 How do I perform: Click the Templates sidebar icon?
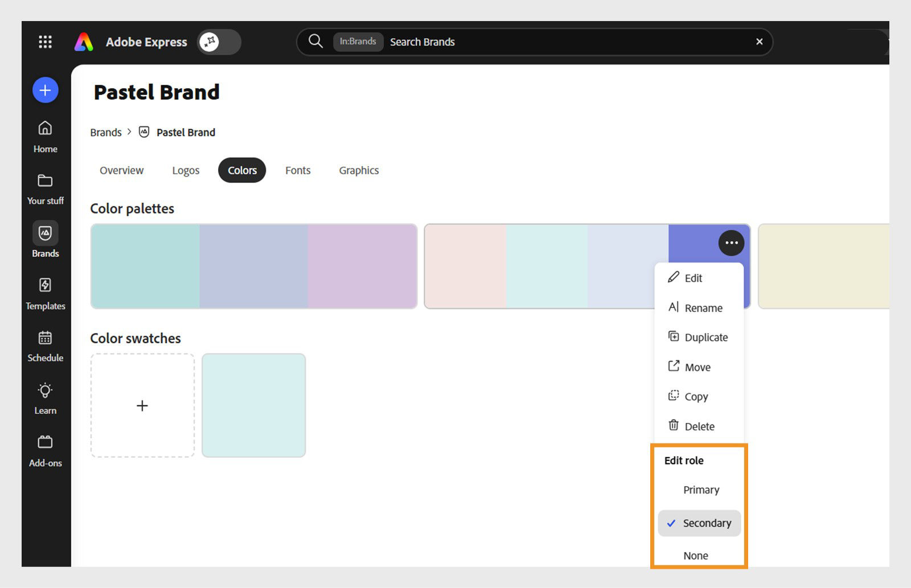coord(45,291)
